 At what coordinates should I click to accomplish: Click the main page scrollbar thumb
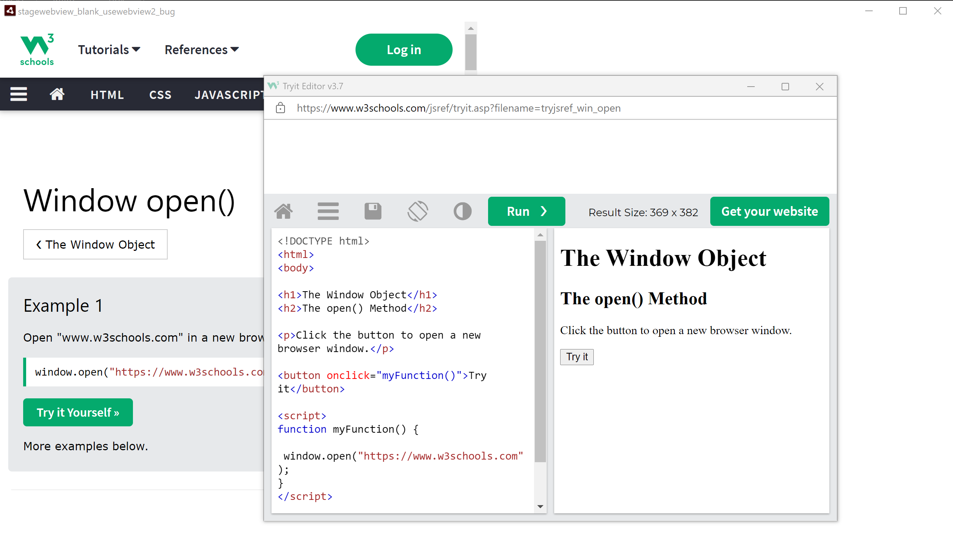click(471, 52)
